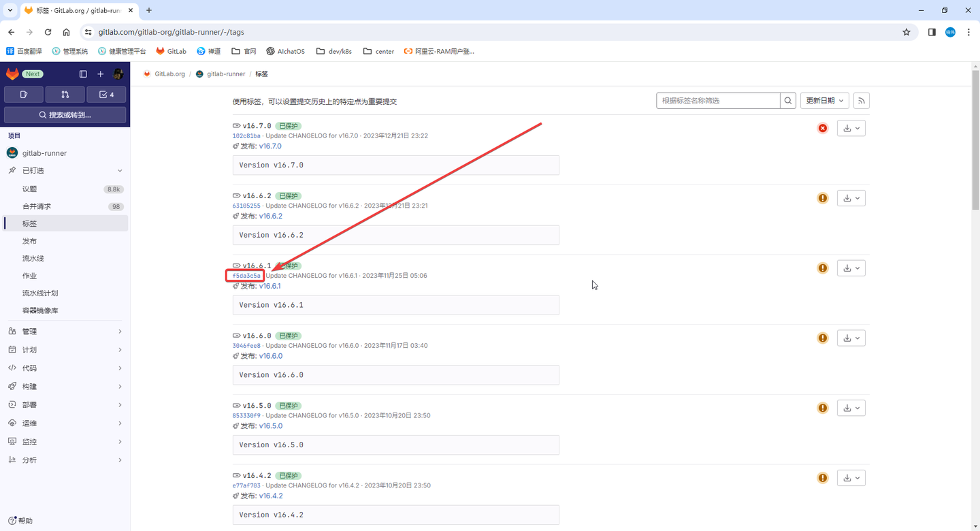Viewport: 980px width, 531px height.
Task: Open the create new (+) menu
Action: 100,74
